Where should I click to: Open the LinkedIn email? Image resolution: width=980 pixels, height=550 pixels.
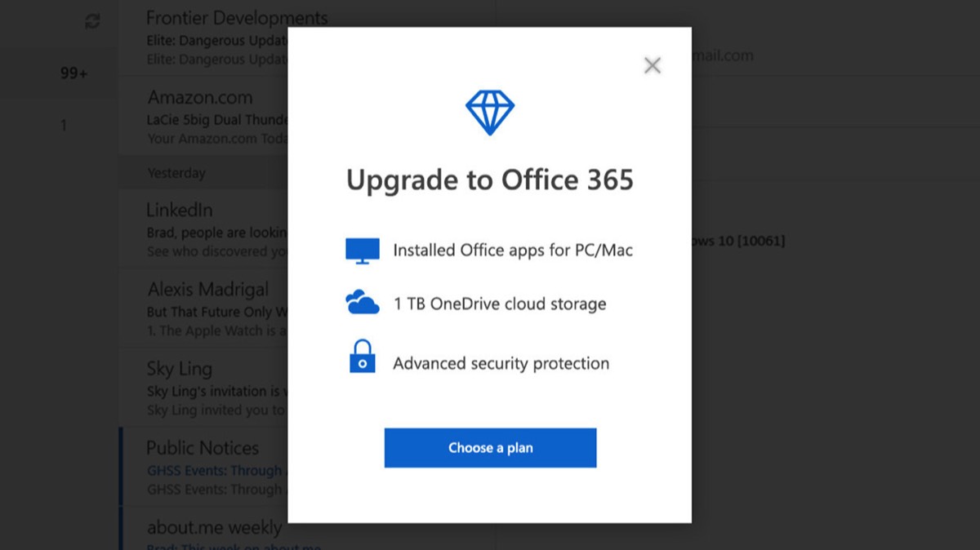(203, 229)
